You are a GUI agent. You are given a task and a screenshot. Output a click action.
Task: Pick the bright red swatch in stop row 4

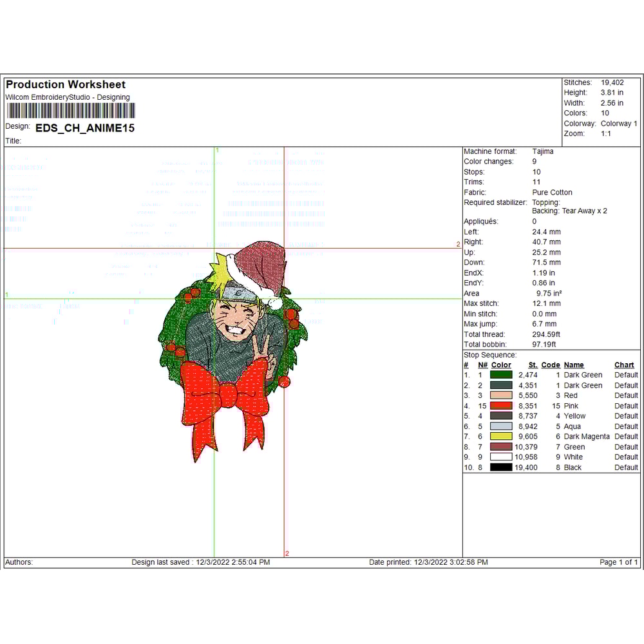501,406
